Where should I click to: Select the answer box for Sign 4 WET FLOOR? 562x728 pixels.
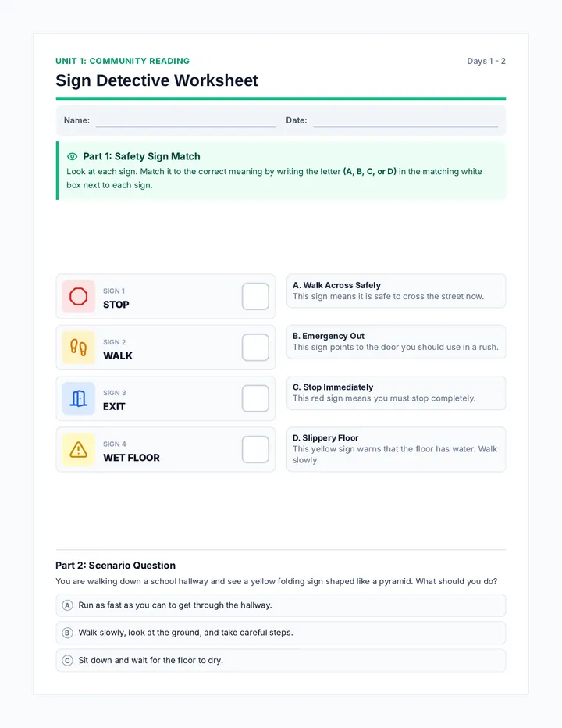[x=255, y=449]
